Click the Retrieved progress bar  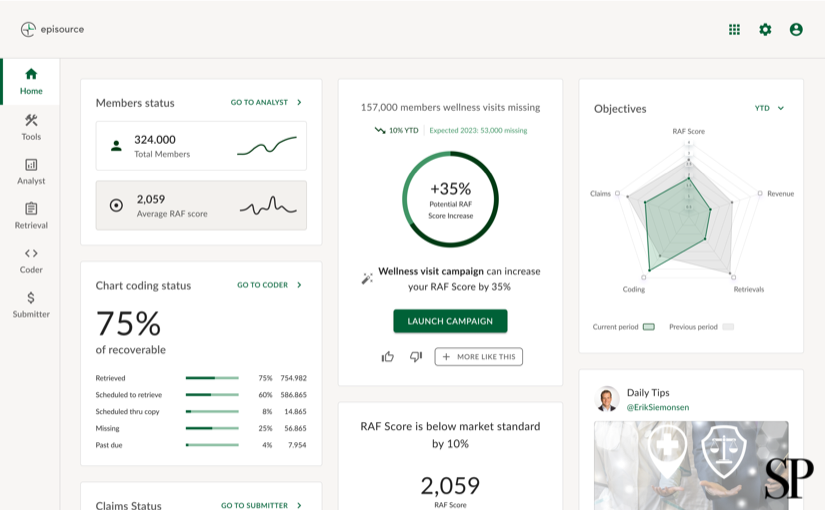click(212, 378)
